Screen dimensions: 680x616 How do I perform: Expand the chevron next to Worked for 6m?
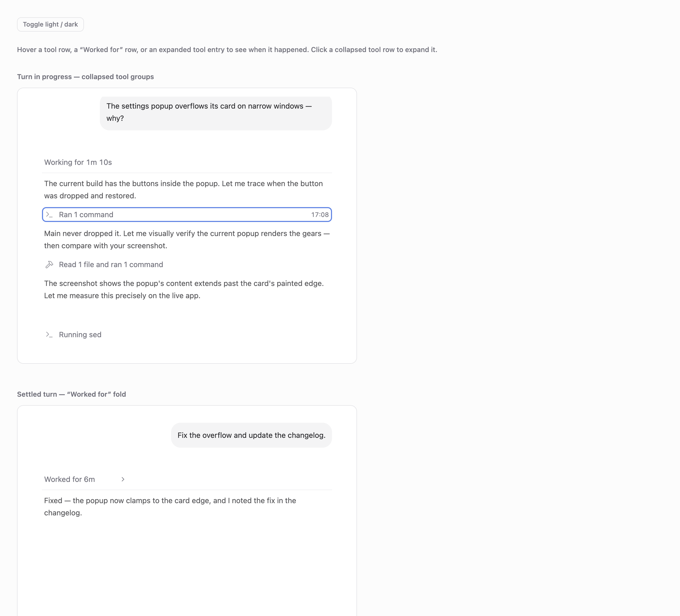(x=123, y=480)
